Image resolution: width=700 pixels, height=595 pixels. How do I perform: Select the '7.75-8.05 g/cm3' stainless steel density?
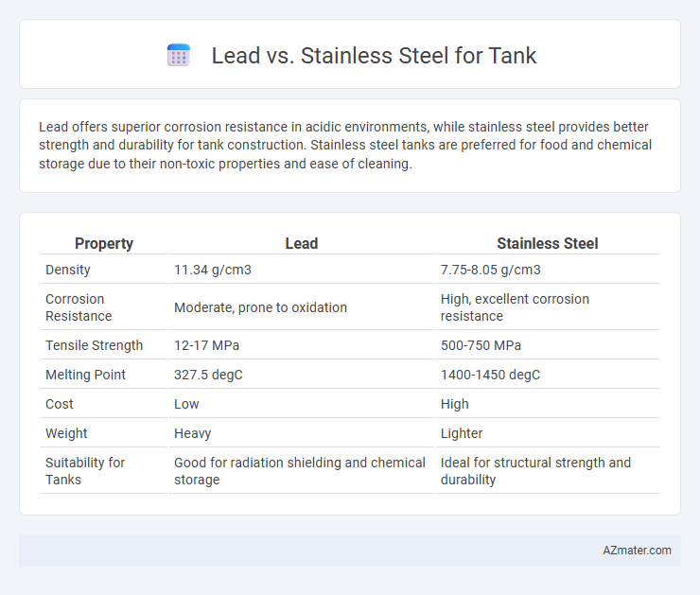[x=490, y=270]
